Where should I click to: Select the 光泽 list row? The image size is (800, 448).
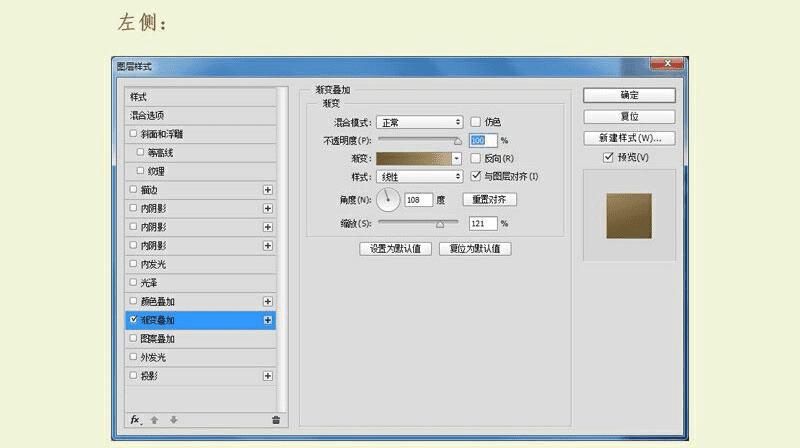201,283
